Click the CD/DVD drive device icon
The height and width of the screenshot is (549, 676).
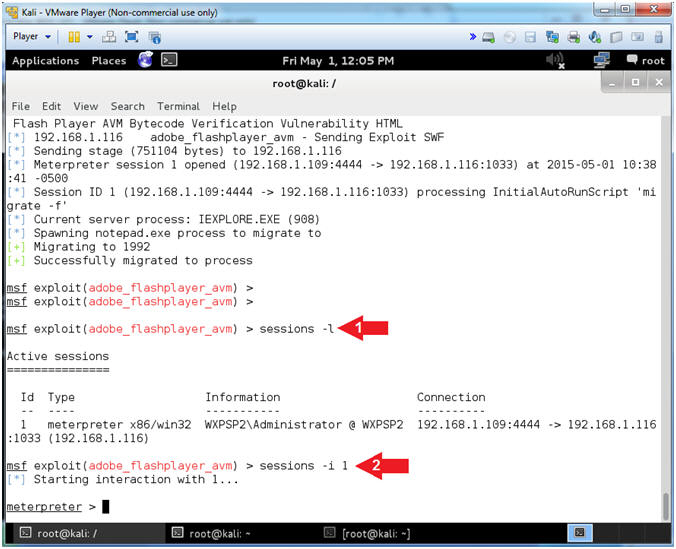tap(510, 38)
